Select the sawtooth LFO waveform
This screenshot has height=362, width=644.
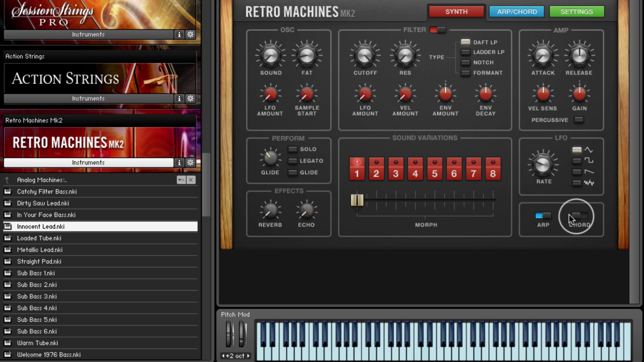point(577,172)
